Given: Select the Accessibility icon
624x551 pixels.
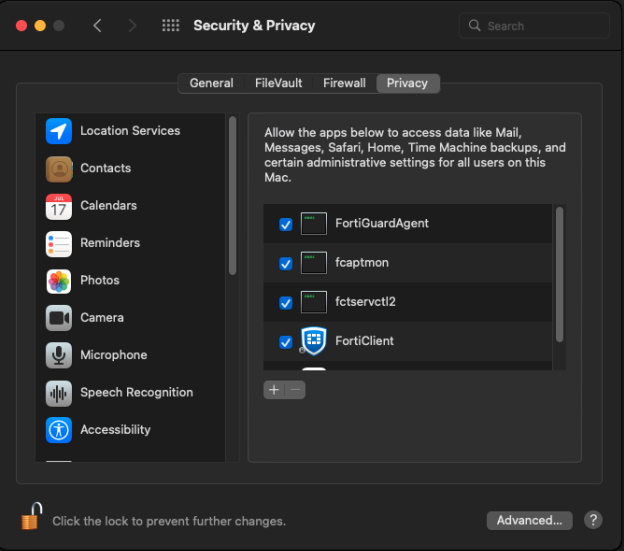Looking at the screenshot, I should pos(58,430).
